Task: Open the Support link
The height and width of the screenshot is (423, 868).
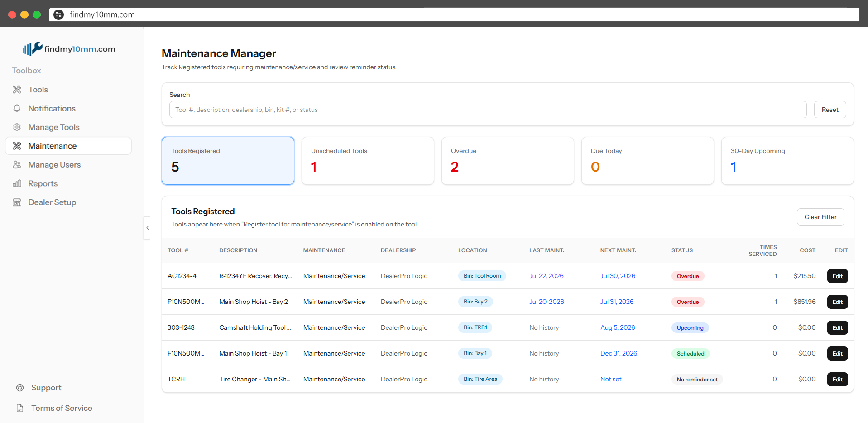Action: pyautogui.click(x=46, y=388)
